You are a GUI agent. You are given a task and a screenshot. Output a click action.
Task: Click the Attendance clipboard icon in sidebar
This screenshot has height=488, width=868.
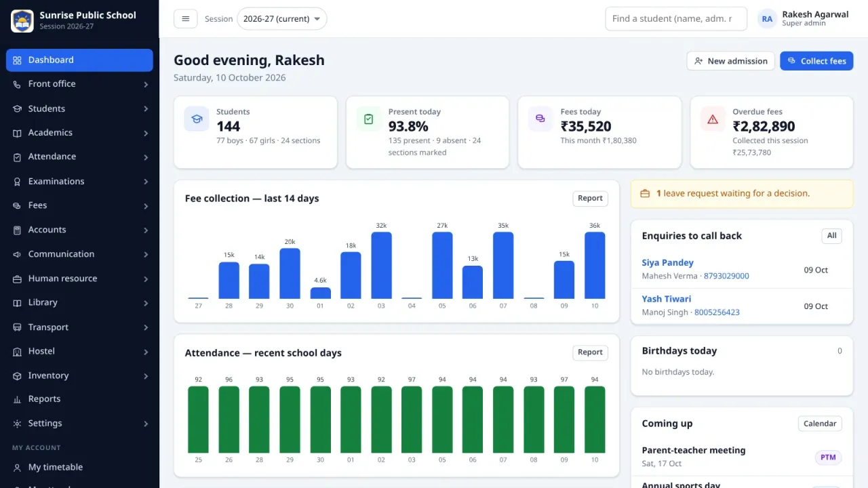pyautogui.click(x=17, y=157)
